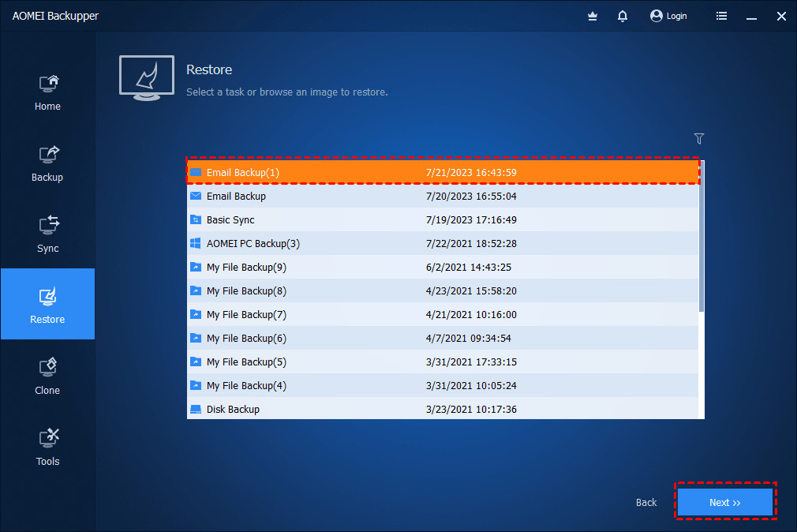Click the crown upgrade icon
The image size is (797, 532).
click(x=592, y=17)
